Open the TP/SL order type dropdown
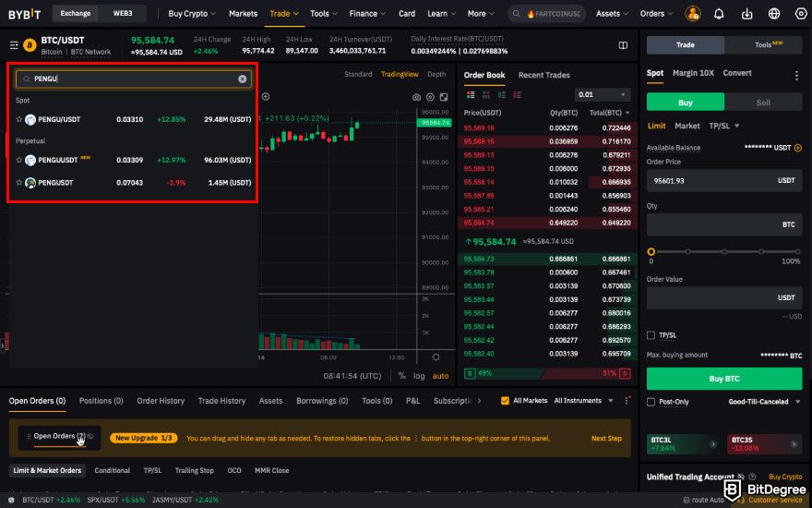 point(724,126)
